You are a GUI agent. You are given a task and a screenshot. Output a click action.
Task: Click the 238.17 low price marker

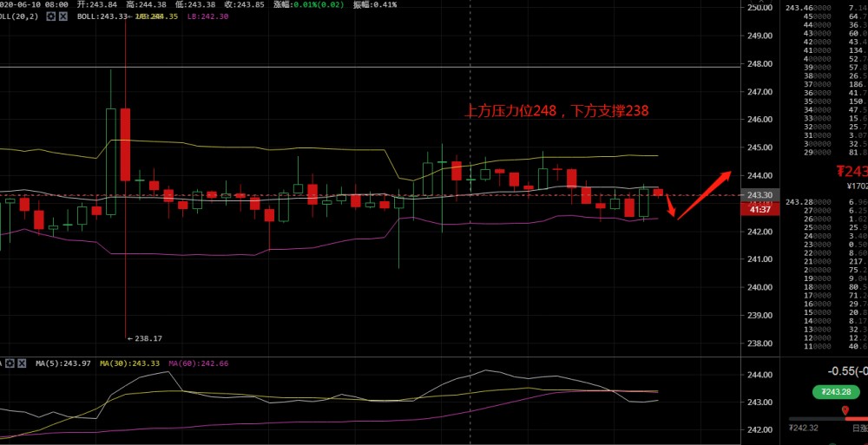pos(147,338)
